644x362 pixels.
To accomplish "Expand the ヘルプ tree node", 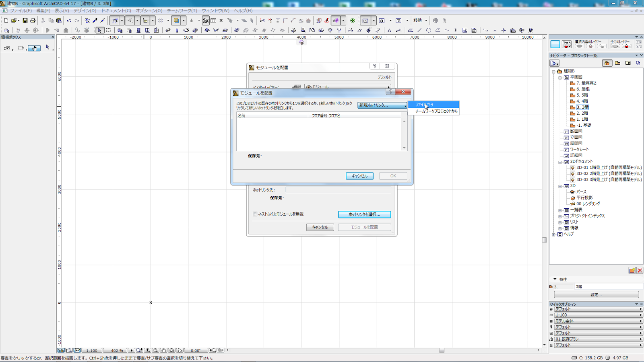I will tap(554, 234).
